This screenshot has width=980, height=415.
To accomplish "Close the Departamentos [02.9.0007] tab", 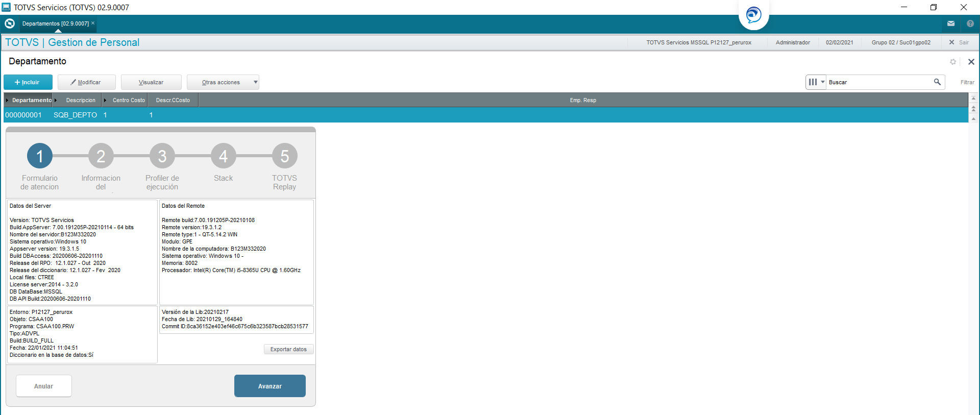I will click(x=93, y=23).
